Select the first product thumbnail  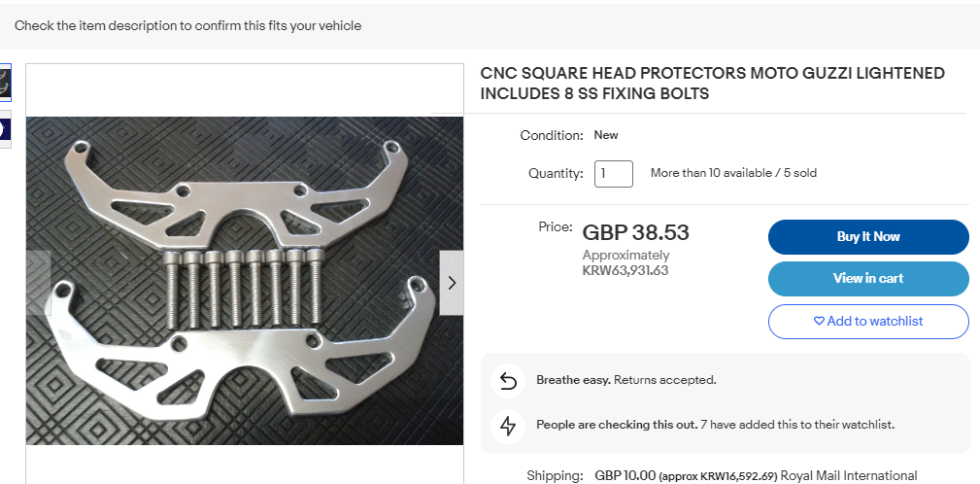(x=5, y=83)
